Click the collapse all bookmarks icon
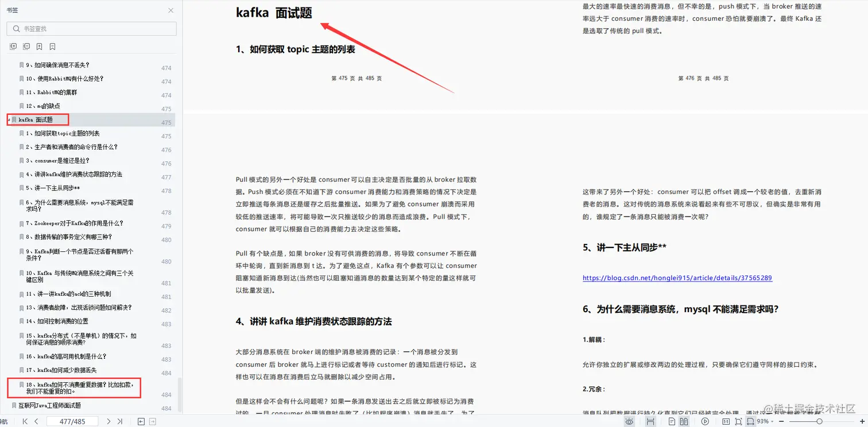This screenshot has width=868, height=427. coord(26,46)
